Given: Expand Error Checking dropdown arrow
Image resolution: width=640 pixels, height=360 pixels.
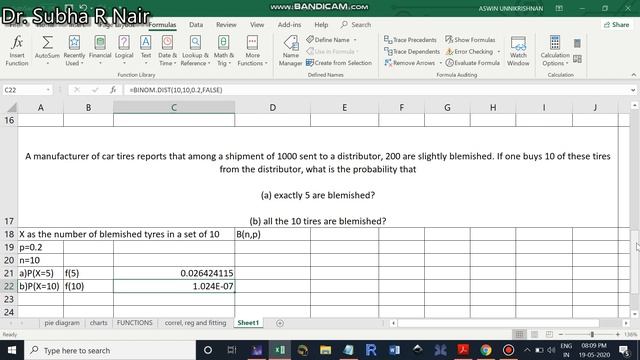Looking at the screenshot, I should click(x=498, y=51).
